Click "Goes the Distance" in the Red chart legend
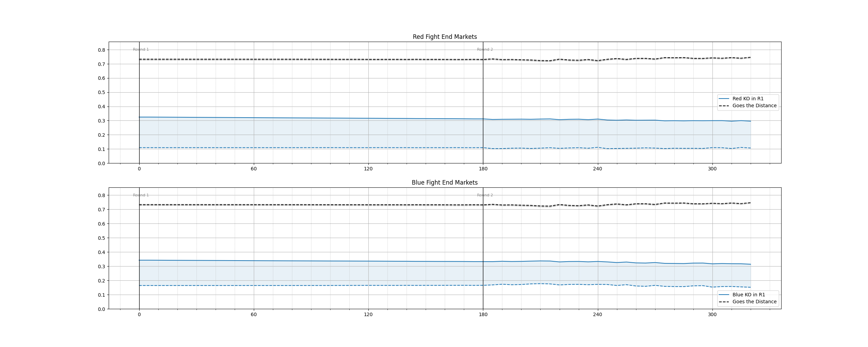868x347 pixels. (754, 106)
